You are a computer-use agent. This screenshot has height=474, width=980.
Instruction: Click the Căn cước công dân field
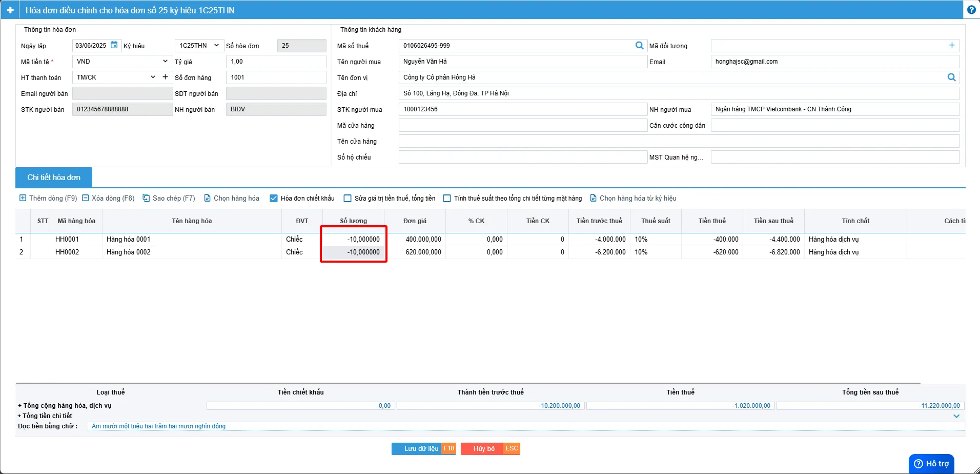point(835,125)
